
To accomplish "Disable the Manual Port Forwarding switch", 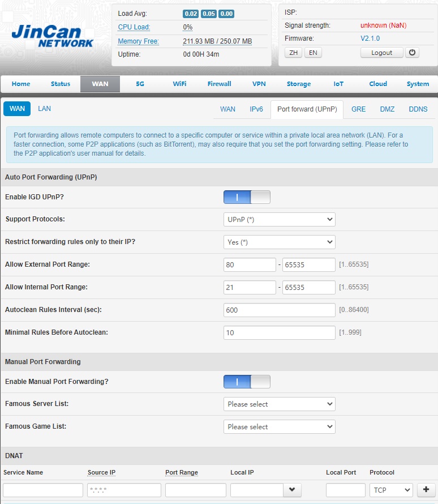I will coord(247,382).
